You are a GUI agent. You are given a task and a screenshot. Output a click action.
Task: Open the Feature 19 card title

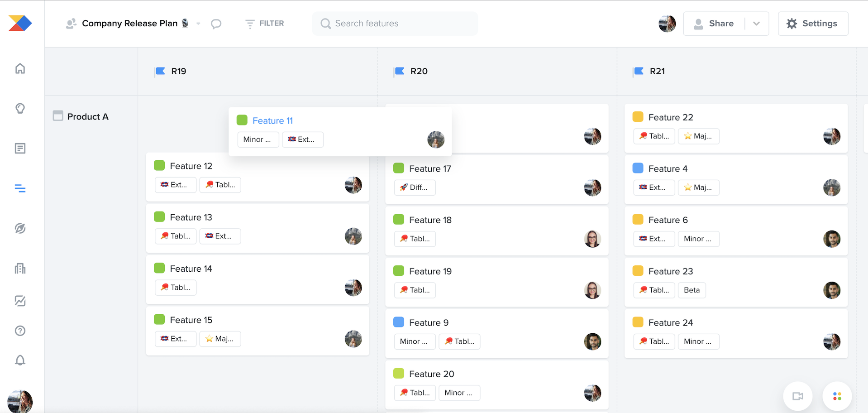(430, 271)
